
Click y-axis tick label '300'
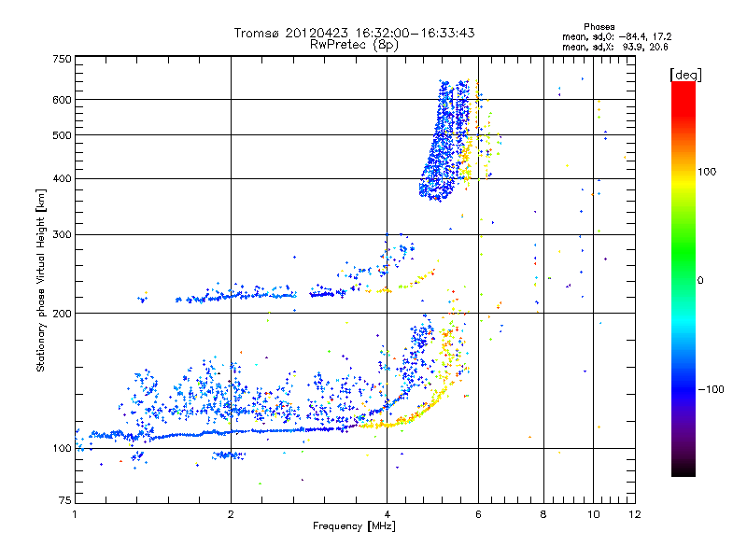tap(62, 234)
